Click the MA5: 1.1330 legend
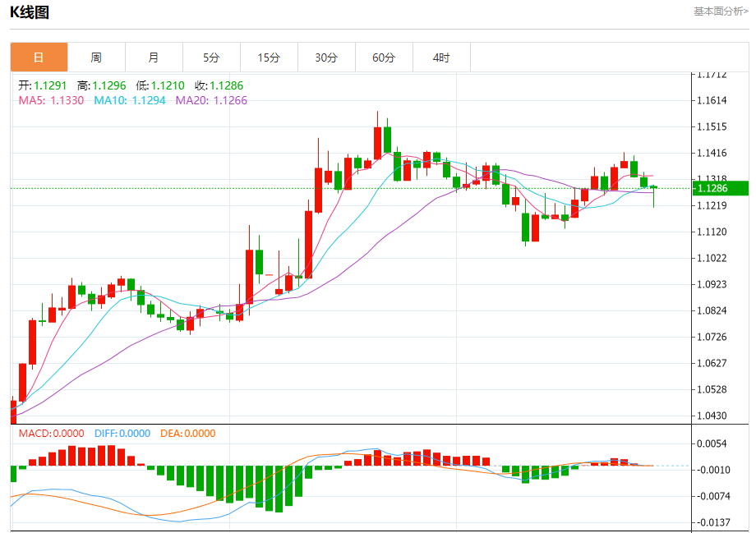 coord(51,100)
